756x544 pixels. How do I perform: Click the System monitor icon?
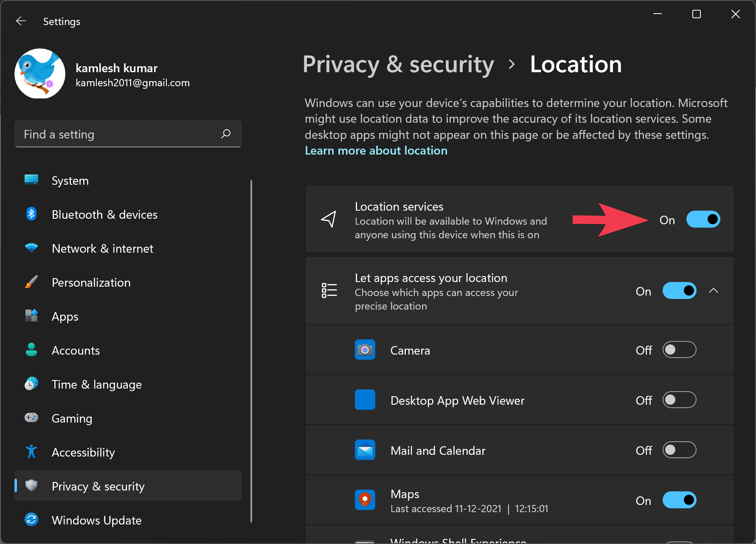31,180
